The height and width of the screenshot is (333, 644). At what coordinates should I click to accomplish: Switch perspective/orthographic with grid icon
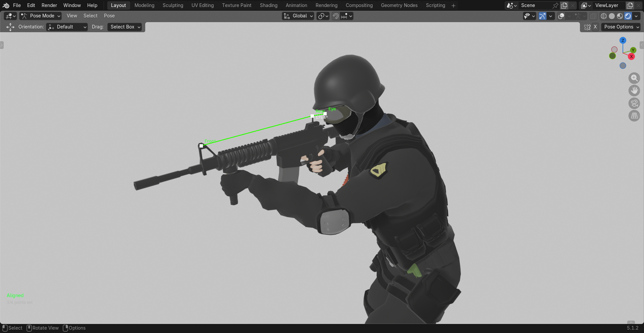tap(634, 116)
